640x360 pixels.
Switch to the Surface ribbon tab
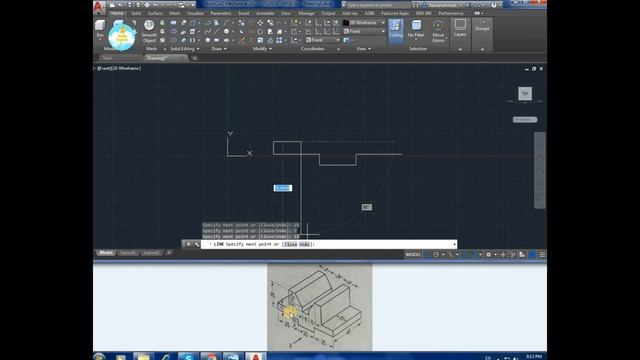(x=155, y=13)
